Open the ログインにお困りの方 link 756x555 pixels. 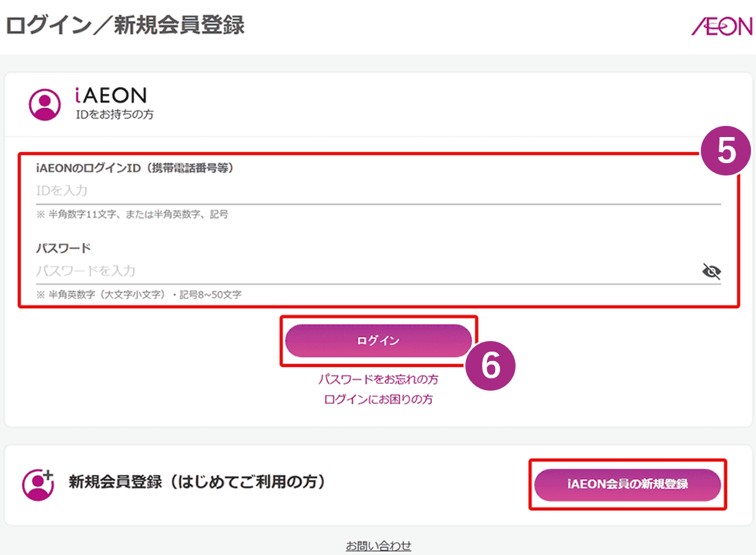tap(378, 399)
